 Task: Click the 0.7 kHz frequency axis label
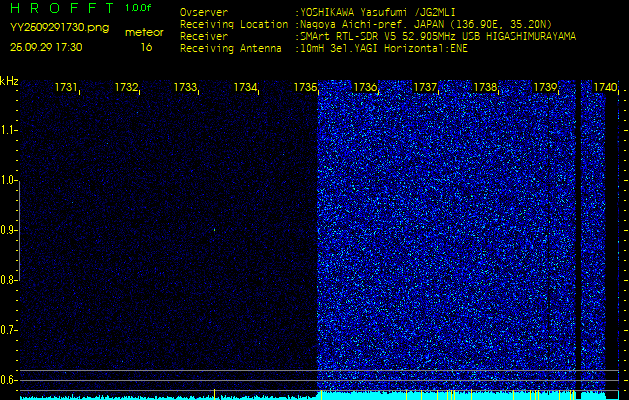click(x=8, y=330)
